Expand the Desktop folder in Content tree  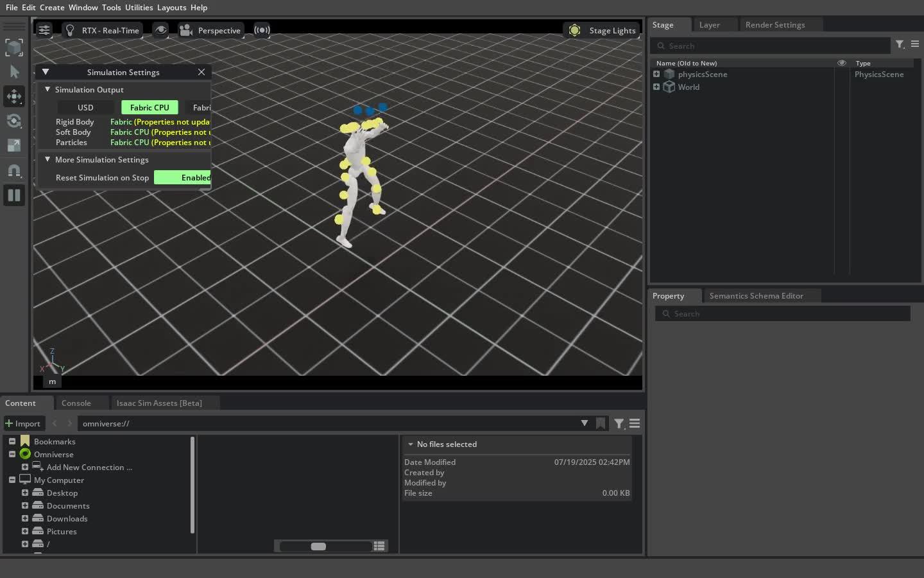tap(25, 493)
